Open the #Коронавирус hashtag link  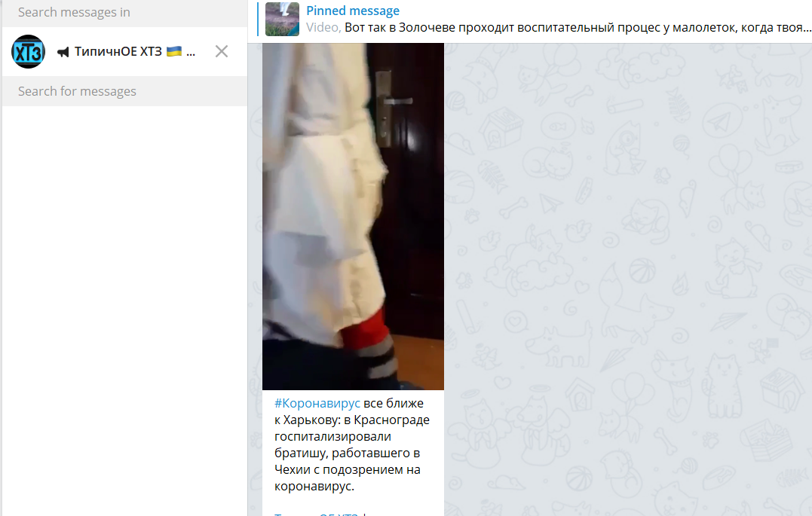(x=317, y=403)
